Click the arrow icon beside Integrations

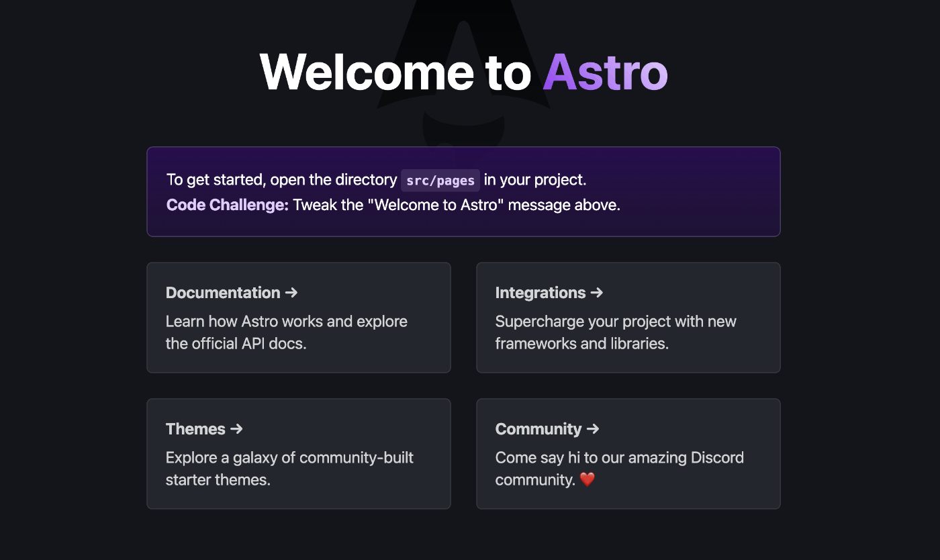click(598, 293)
